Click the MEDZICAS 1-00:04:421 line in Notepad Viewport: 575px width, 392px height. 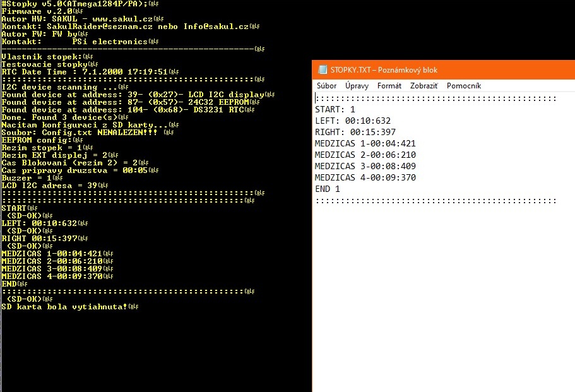point(365,143)
